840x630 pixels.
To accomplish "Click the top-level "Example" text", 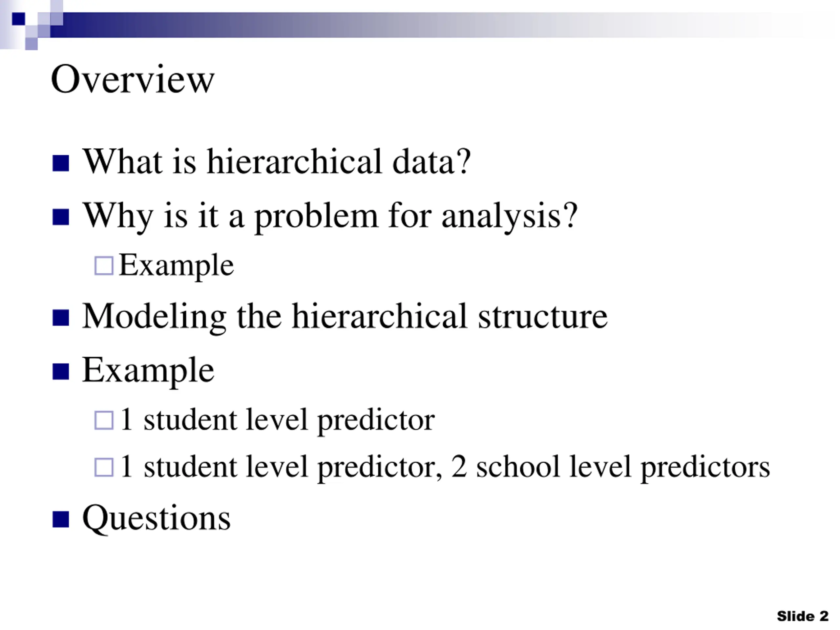I will pyautogui.click(x=148, y=370).
